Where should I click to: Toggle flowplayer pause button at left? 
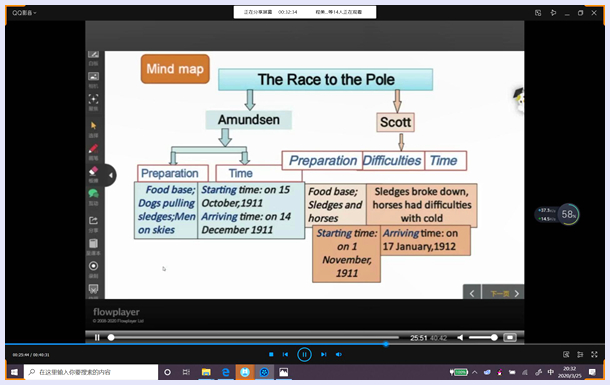click(97, 338)
